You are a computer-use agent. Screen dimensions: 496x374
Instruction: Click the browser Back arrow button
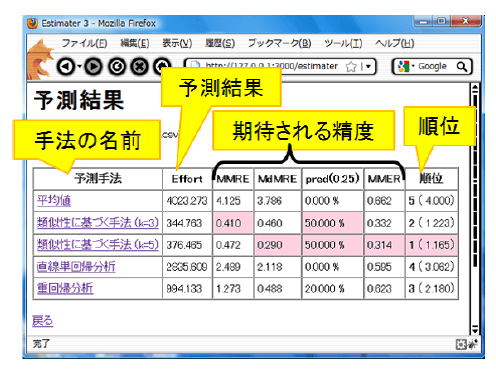66,67
